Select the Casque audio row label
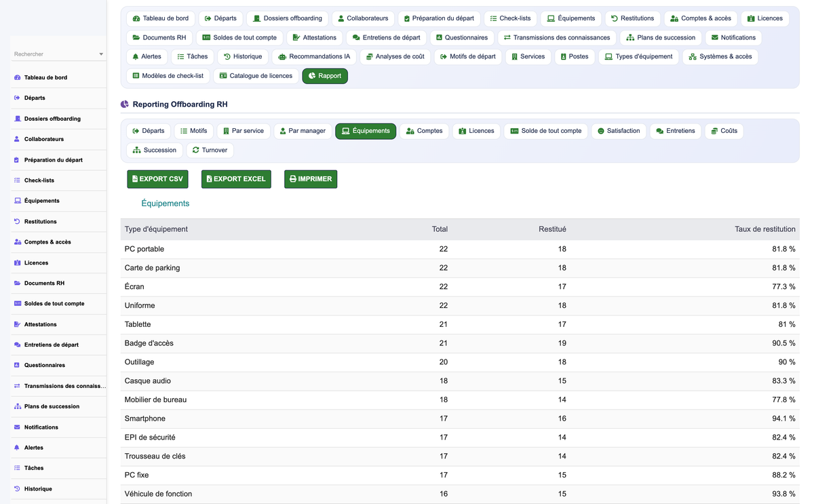814x504 pixels. (148, 381)
